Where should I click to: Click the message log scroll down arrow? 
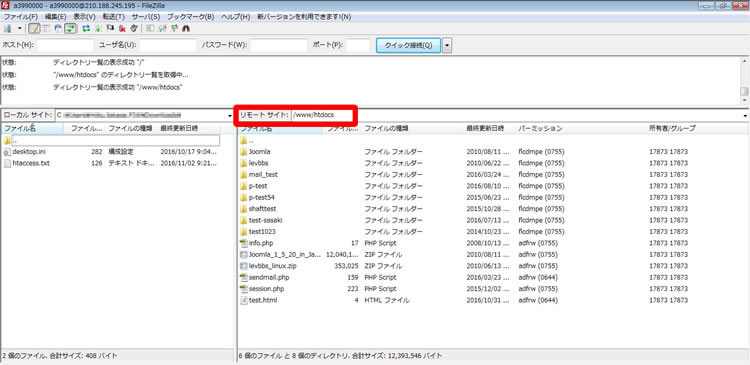744,100
